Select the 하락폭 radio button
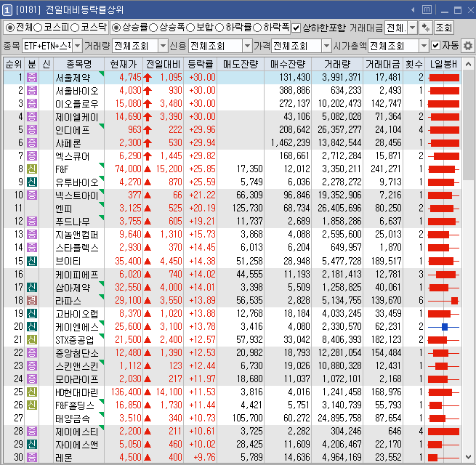The height and width of the screenshot is (465, 476). pyautogui.click(x=257, y=28)
